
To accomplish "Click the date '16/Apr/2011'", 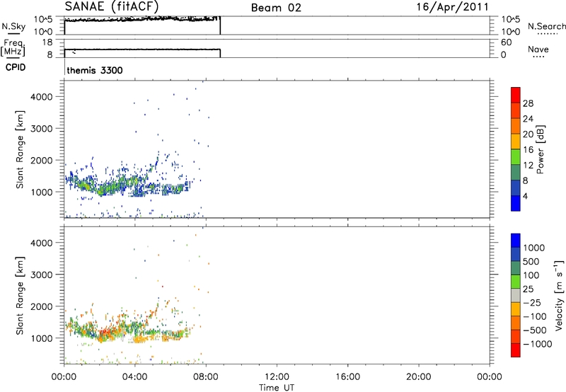I will [452, 7].
